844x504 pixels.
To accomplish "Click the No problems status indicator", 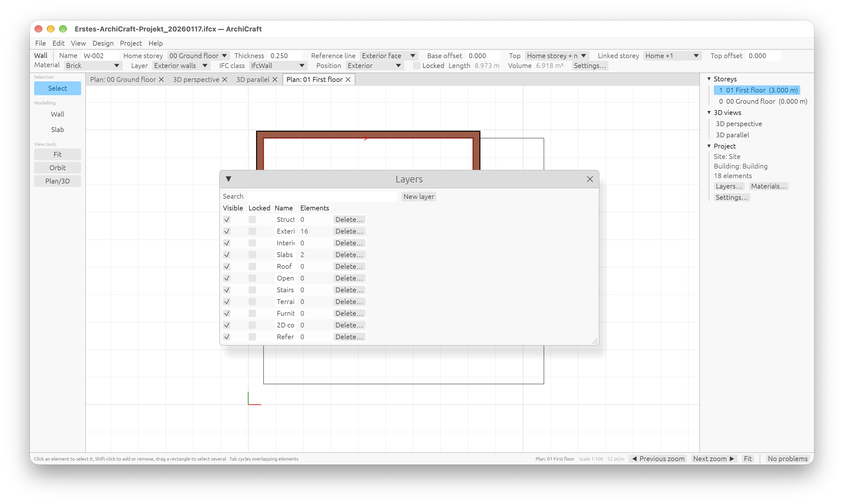I will tap(788, 458).
